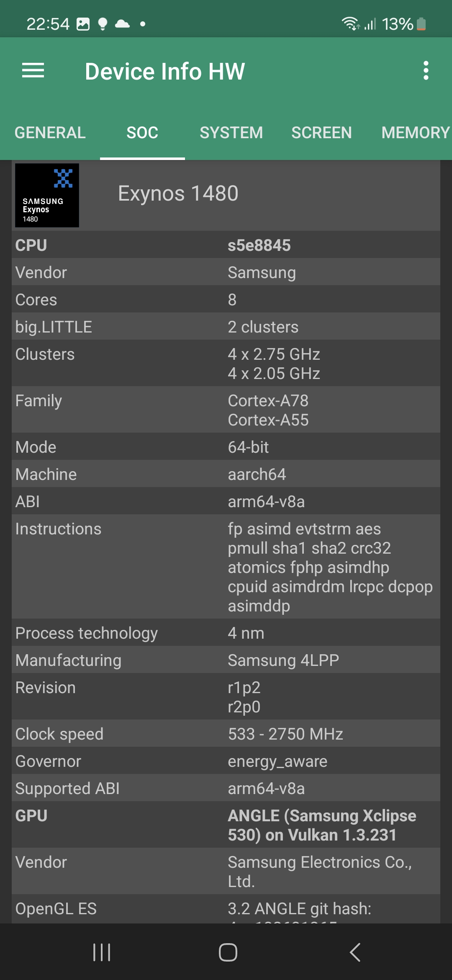
Task: Tap the Exynos 1480 title text
Action: click(x=178, y=193)
